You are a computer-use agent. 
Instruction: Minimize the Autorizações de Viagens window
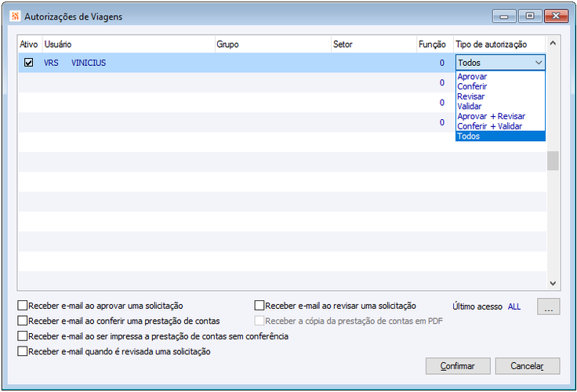[504, 16]
